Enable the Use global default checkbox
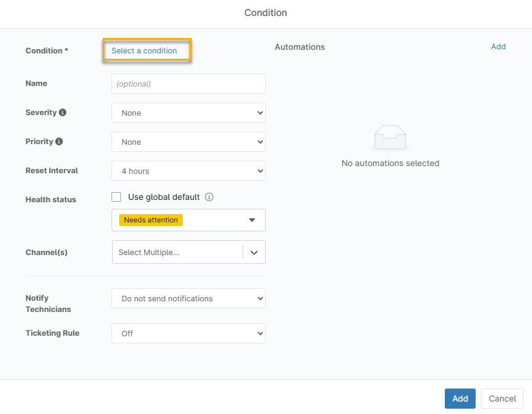532x414 pixels. (117, 197)
